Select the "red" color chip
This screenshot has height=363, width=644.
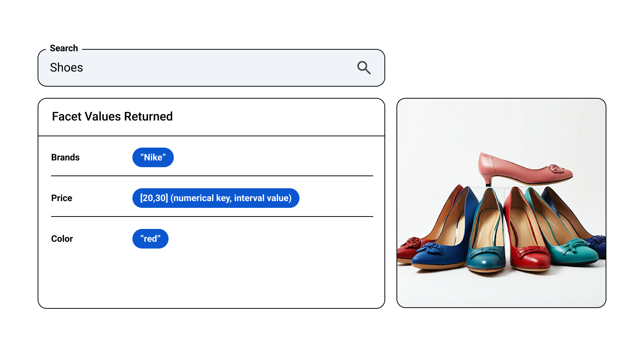point(150,239)
